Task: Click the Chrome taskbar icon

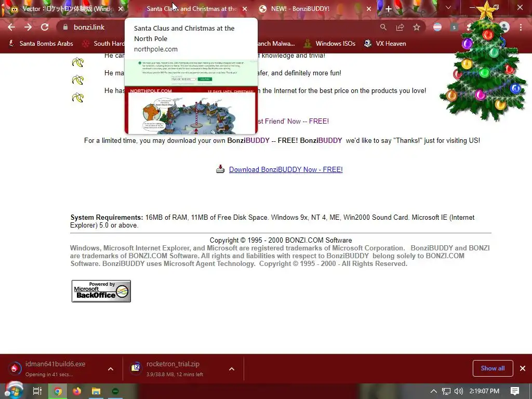Action: (58, 391)
